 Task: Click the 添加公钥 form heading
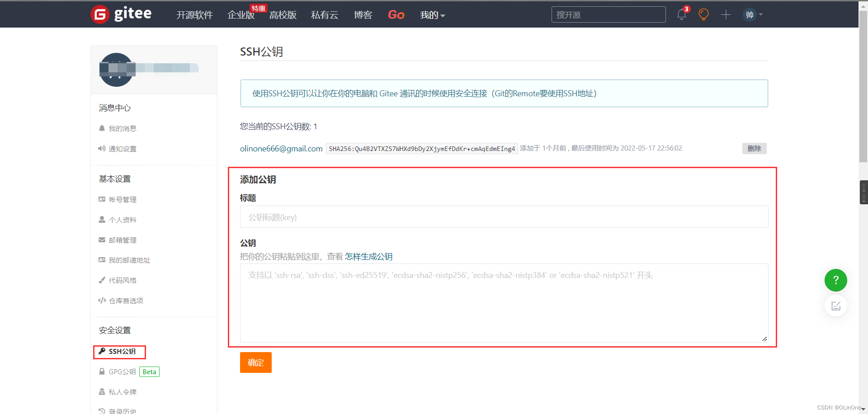click(x=258, y=179)
